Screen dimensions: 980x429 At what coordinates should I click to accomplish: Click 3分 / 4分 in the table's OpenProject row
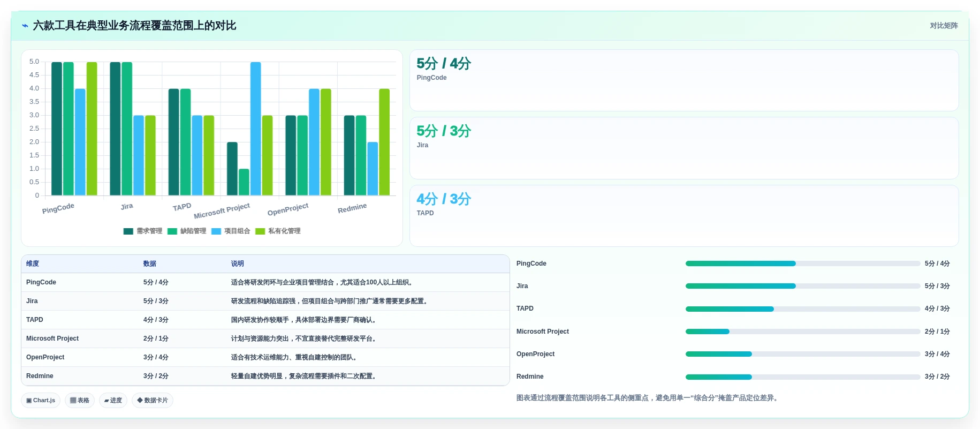(x=156, y=357)
